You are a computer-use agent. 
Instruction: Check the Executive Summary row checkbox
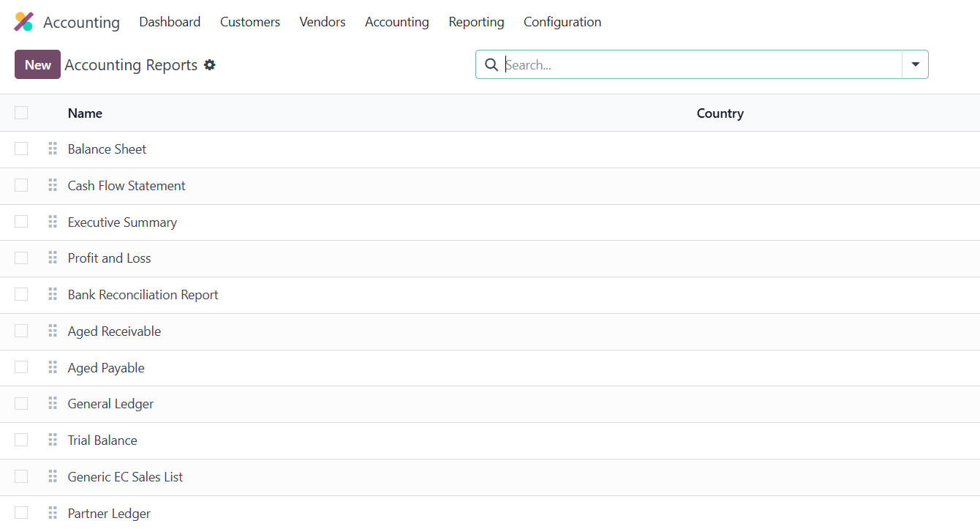21,222
